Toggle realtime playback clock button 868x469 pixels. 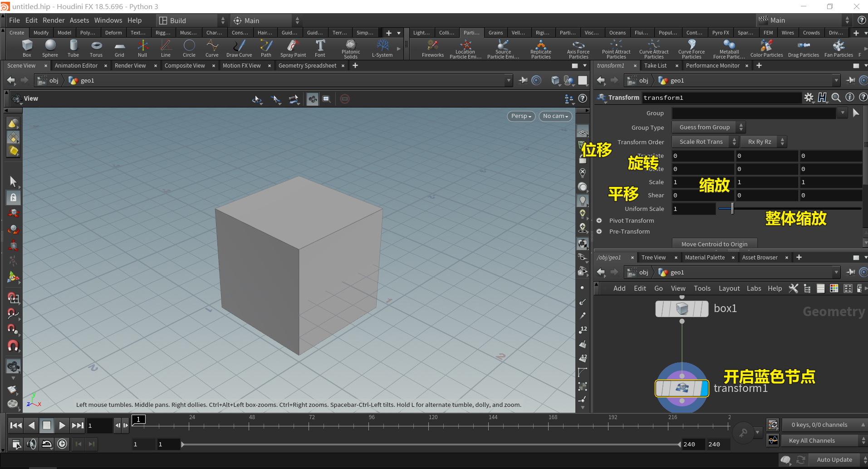coord(62,444)
